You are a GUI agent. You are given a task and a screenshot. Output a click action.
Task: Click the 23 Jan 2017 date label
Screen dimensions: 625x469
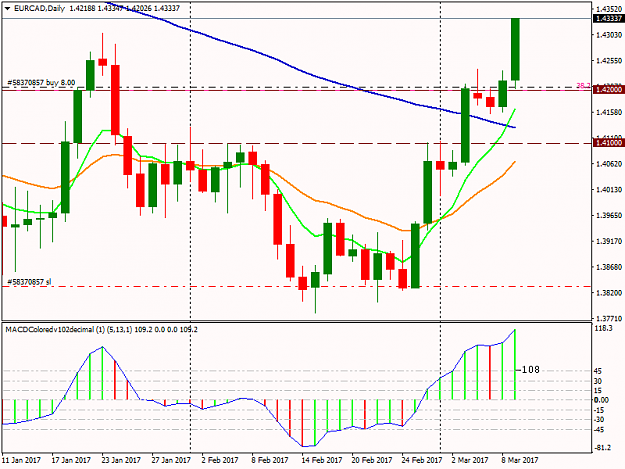click(121, 460)
